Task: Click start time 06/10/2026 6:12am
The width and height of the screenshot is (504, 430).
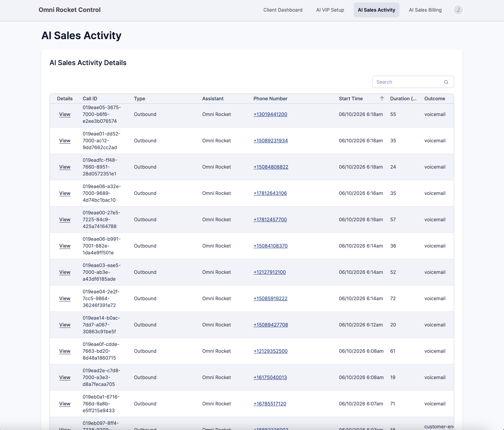Action: pyautogui.click(x=361, y=325)
